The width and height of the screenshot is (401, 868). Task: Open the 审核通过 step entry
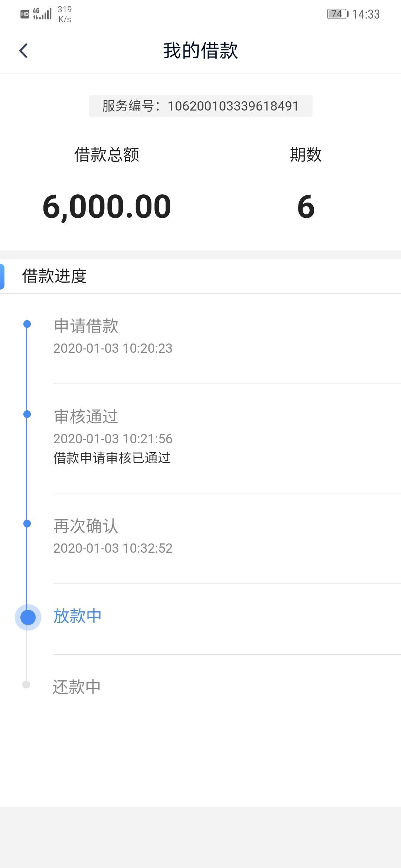(x=227, y=438)
